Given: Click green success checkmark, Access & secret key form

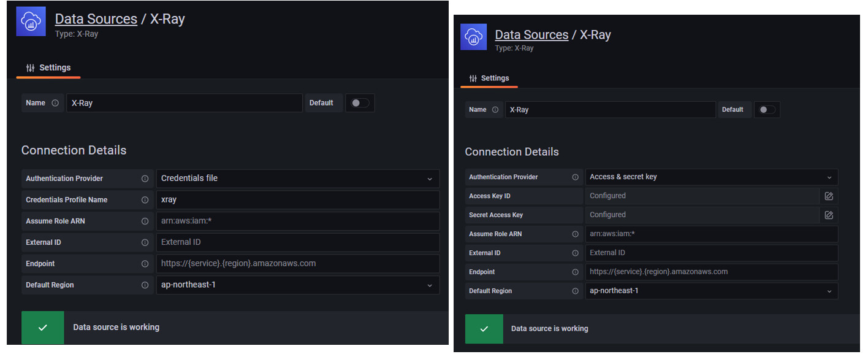Looking at the screenshot, I should 484,329.
